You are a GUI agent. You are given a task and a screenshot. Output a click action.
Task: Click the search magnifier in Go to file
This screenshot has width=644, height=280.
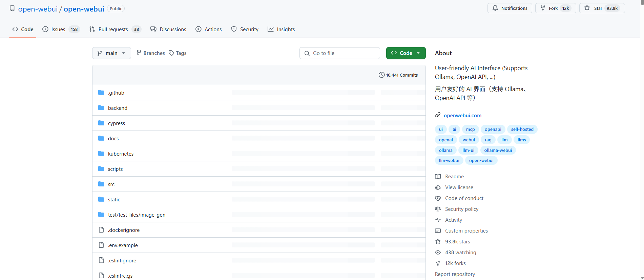(307, 53)
